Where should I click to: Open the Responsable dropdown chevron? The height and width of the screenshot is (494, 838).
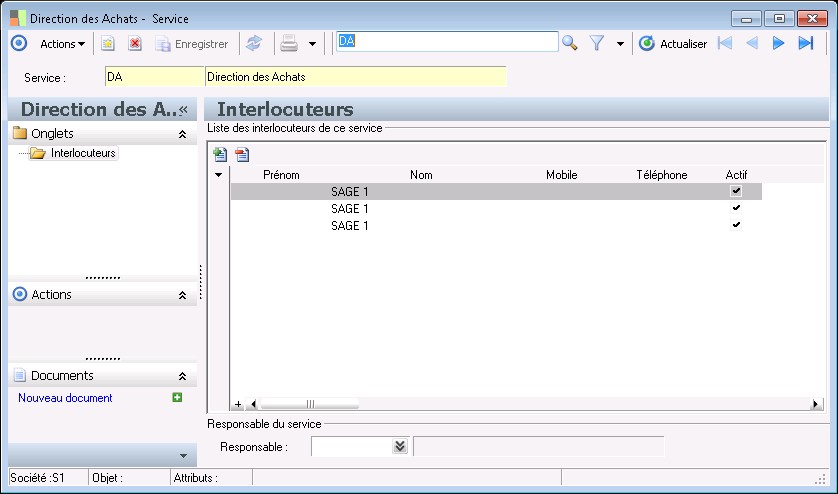[x=400, y=446]
